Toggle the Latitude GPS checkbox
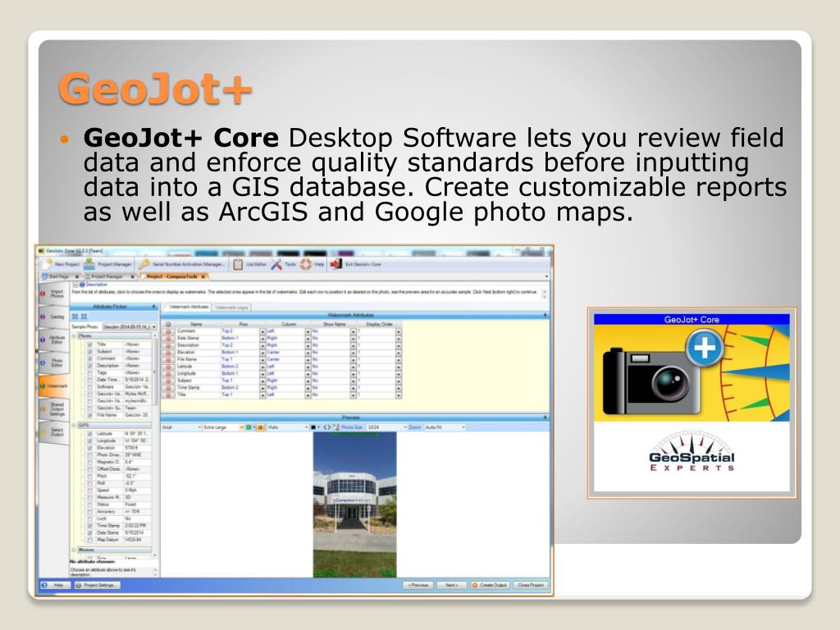The width and height of the screenshot is (840, 630). coord(90,434)
